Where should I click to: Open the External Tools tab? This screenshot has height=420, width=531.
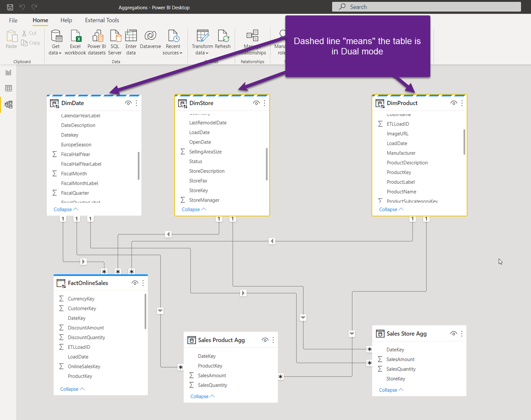[102, 20]
